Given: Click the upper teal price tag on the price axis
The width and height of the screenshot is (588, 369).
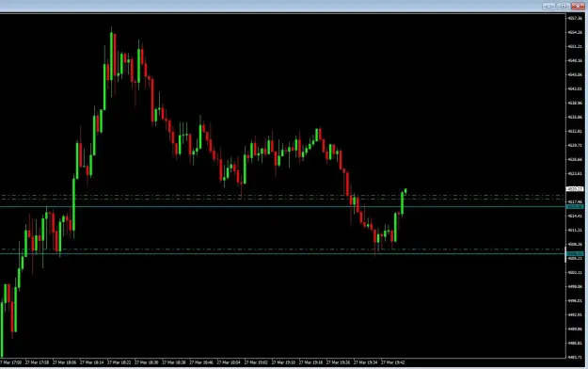Looking at the screenshot, I should coord(575,207).
